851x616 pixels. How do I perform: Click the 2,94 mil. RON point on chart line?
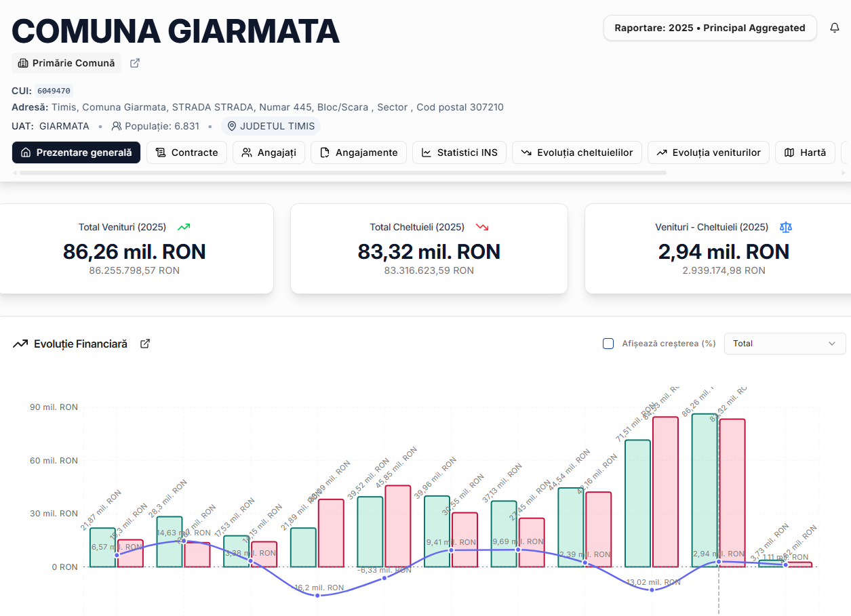(x=719, y=562)
